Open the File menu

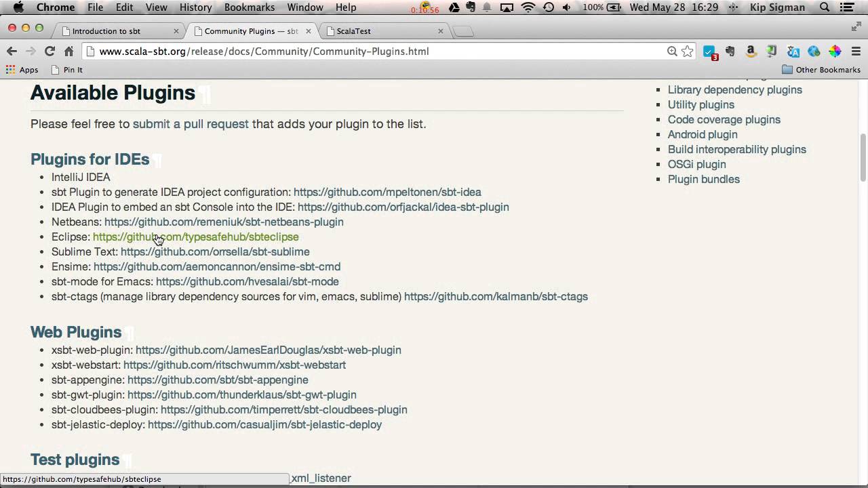tap(96, 7)
